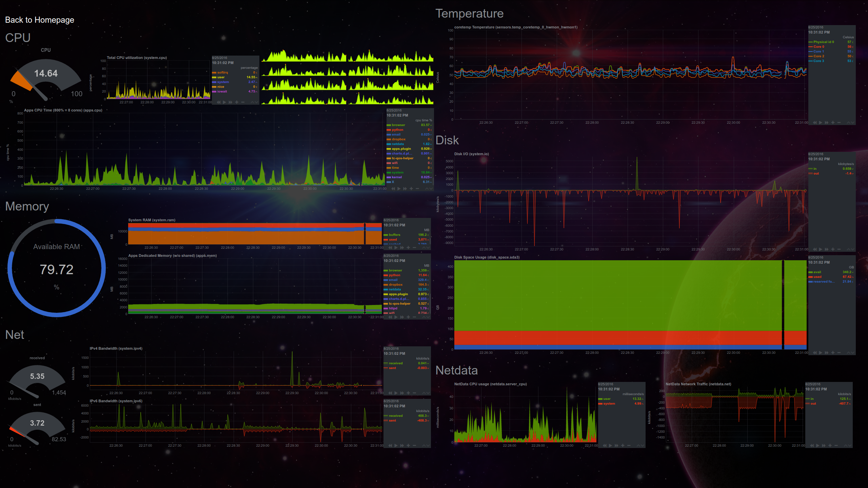This screenshot has width=868, height=488.
Task: Click resize handle chevrons on Apps CPU Time chart
Action: [429, 189]
